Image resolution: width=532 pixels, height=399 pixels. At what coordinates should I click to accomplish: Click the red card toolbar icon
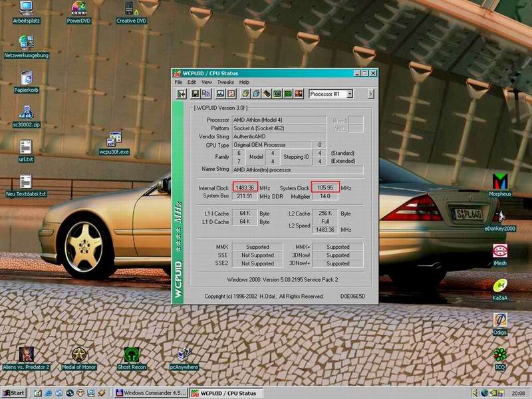pos(299,94)
